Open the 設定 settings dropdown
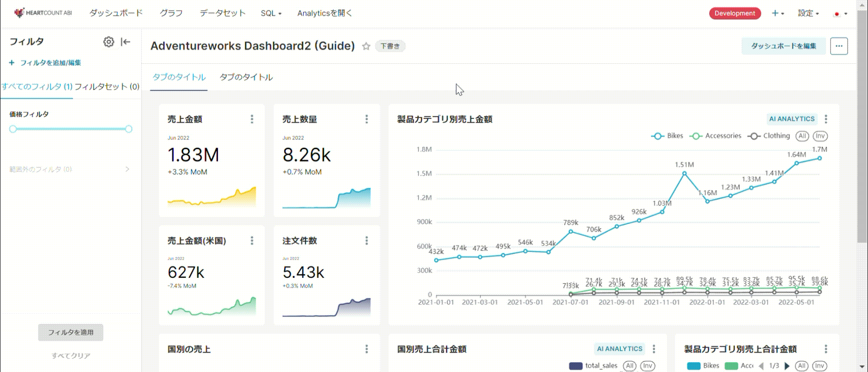Viewport: 868px width, 372px height. [808, 13]
